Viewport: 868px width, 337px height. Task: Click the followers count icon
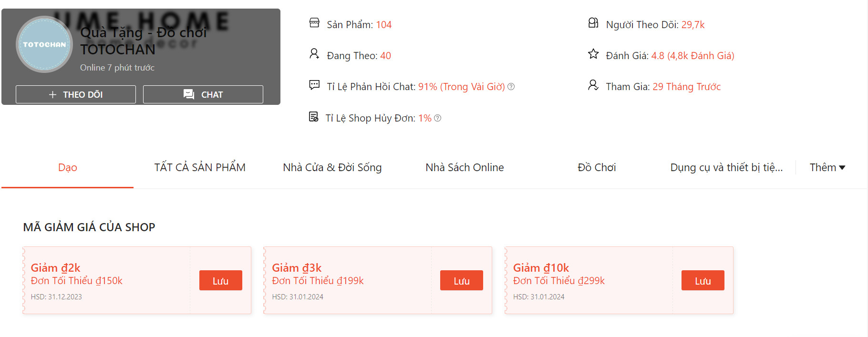[x=593, y=23]
